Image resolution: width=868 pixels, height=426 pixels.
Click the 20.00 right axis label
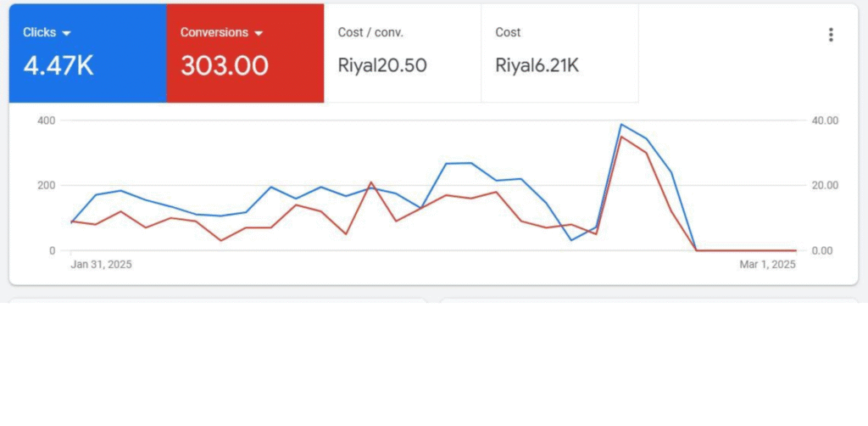point(825,185)
